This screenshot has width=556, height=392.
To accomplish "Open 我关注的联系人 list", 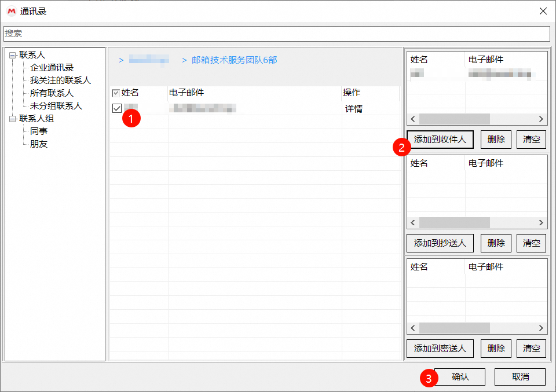I will pos(60,80).
